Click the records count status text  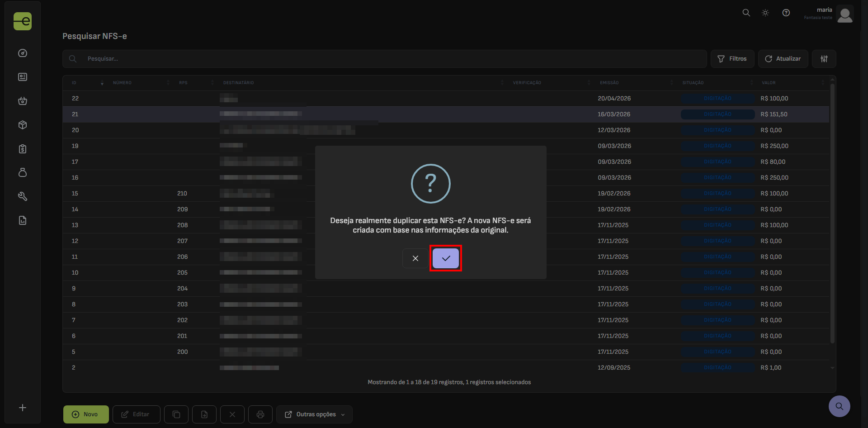[449, 382]
